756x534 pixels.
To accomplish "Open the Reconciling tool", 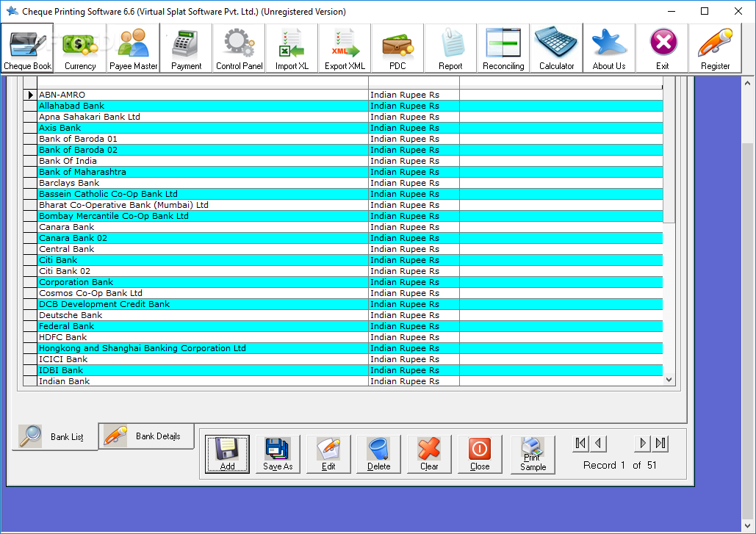I will tap(503, 48).
